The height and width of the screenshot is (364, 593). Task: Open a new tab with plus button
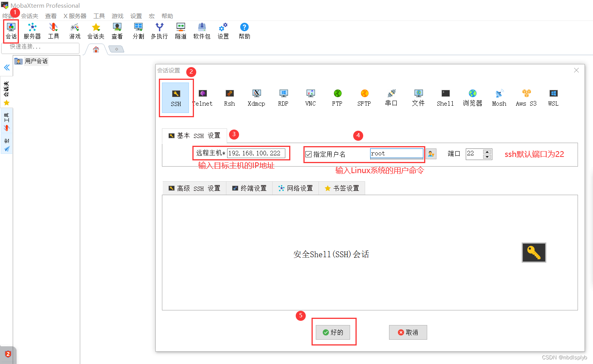point(116,49)
